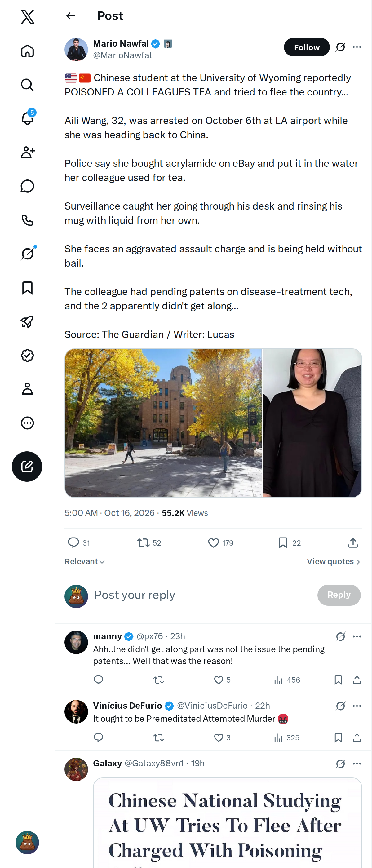The height and width of the screenshot is (868, 372).
Task: Go back using the arrow beside Post
Action: click(70, 16)
